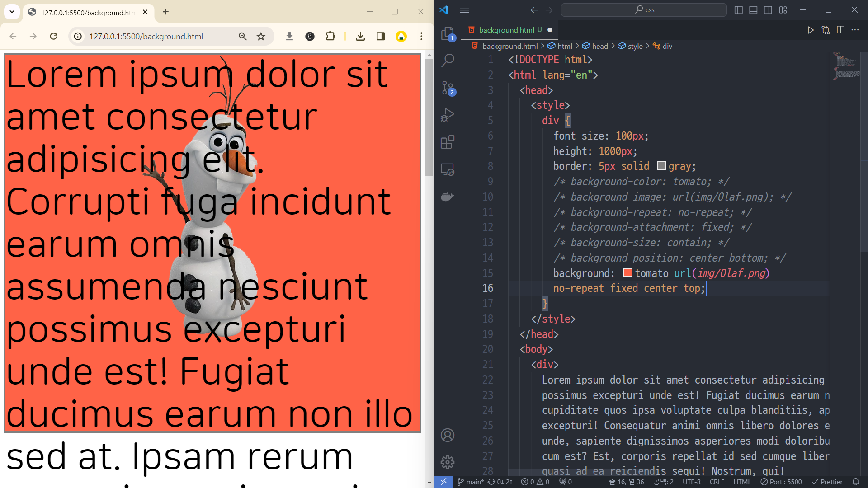Screen dimensions: 868x488
Task: Click the tomato color swatch on line 15
Action: [x=627, y=273]
